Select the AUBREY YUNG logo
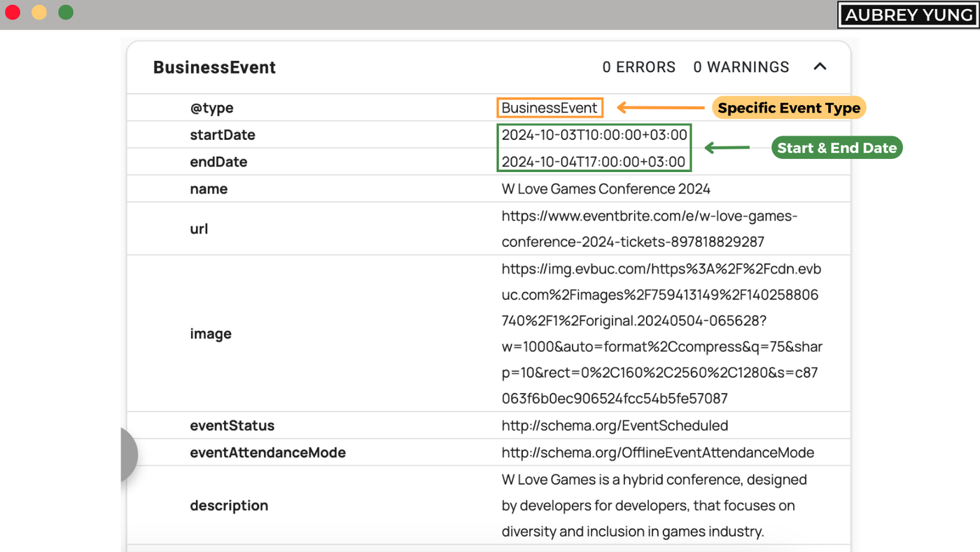Screen dimensions: 980x552 908,15
